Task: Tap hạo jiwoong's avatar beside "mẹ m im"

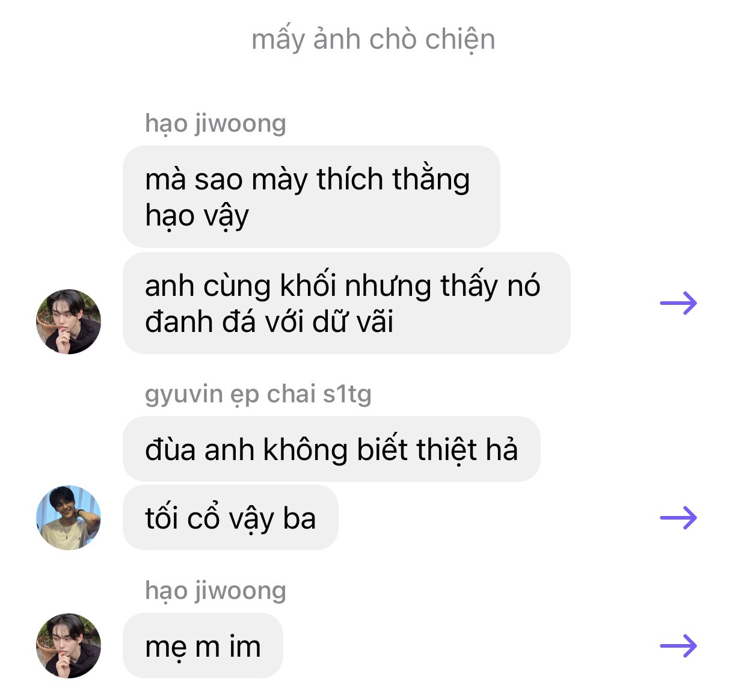Action: (x=69, y=646)
